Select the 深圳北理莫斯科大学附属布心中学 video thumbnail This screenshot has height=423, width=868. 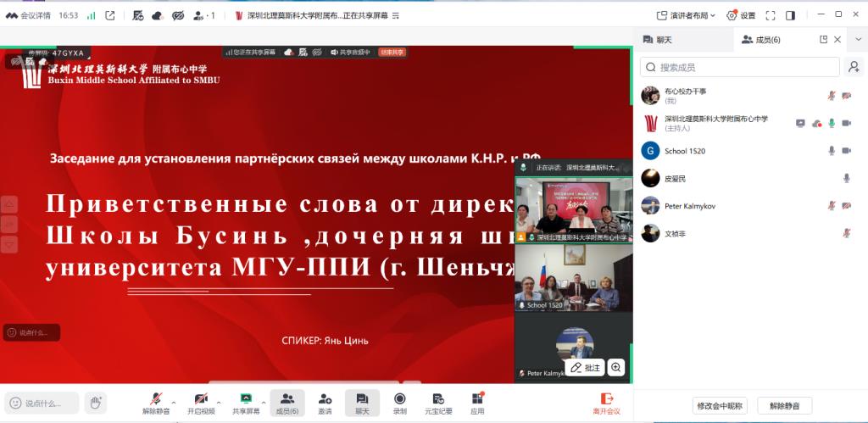(x=574, y=210)
